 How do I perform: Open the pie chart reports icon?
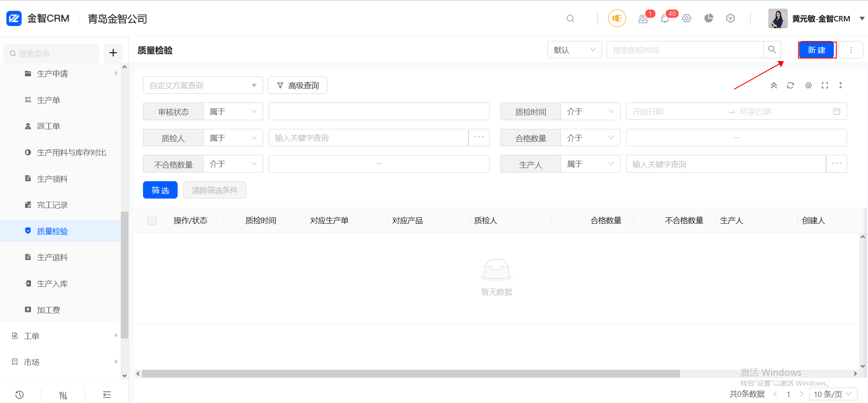pyautogui.click(x=709, y=18)
